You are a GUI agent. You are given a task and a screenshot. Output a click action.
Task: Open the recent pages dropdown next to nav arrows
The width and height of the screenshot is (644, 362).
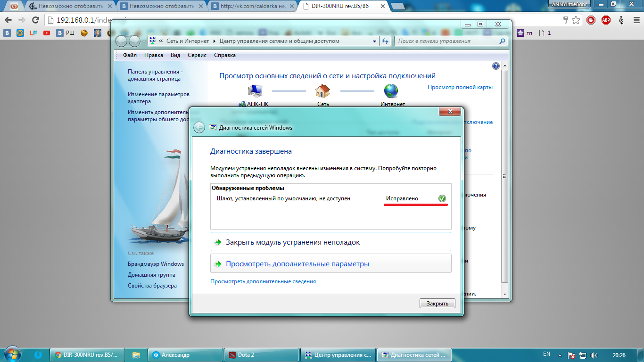point(143,41)
